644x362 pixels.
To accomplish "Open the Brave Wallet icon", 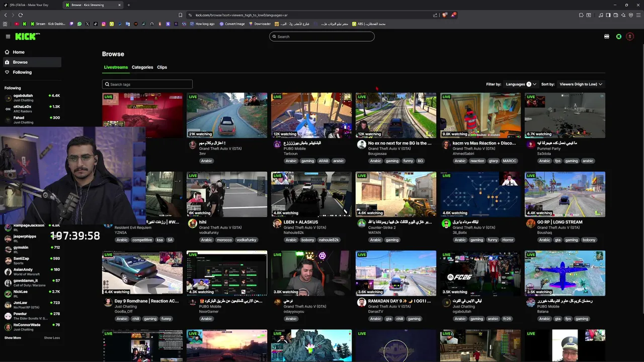I will pyautogui.click(x=616, y=15).
